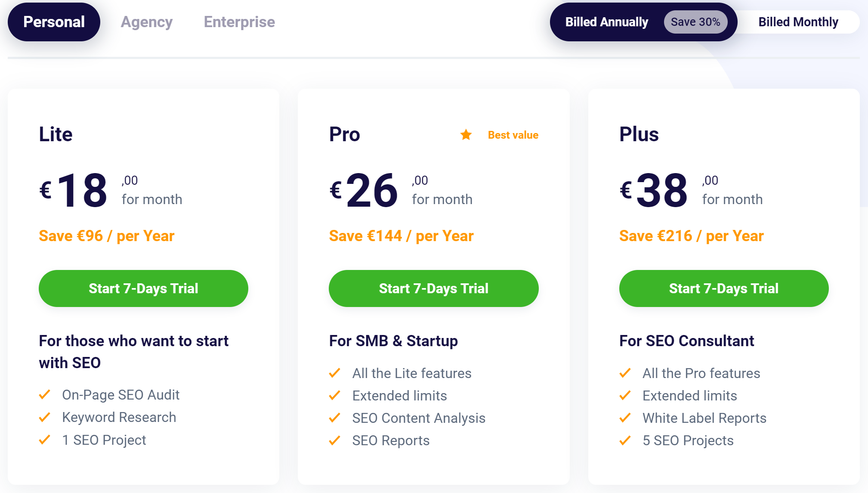
Task: Switch to the Enterprise tab
Action: tap(239, 22)
